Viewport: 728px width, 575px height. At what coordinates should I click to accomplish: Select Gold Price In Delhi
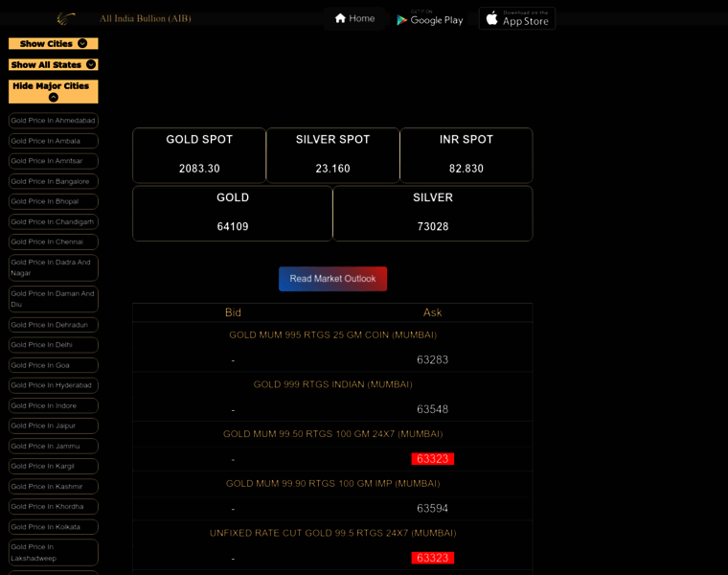pos(54,344)
